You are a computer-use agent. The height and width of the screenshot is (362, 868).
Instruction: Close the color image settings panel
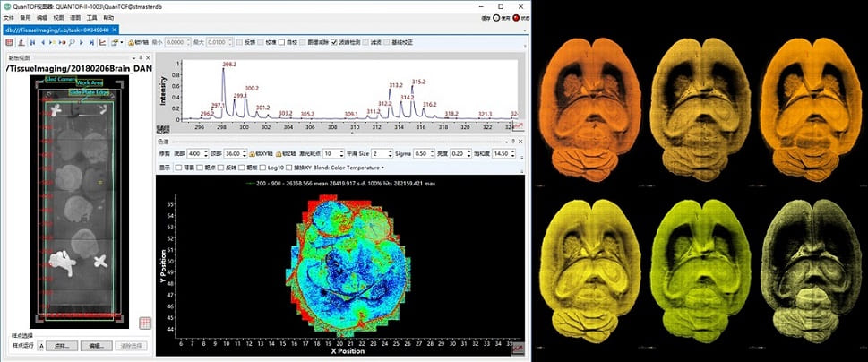click(x=520, y=142)
